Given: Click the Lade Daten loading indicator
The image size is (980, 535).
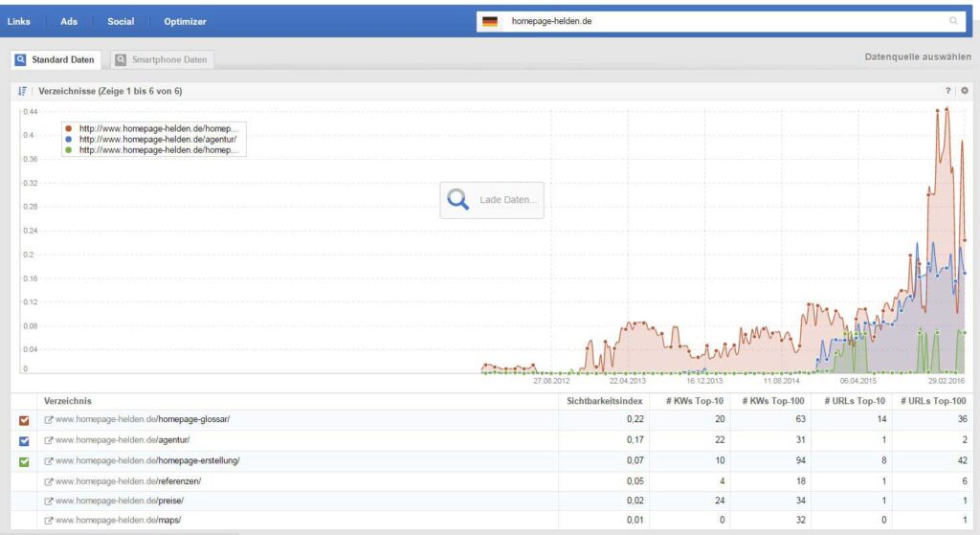Looking at the screenshot, I should (x=492, y=200).
